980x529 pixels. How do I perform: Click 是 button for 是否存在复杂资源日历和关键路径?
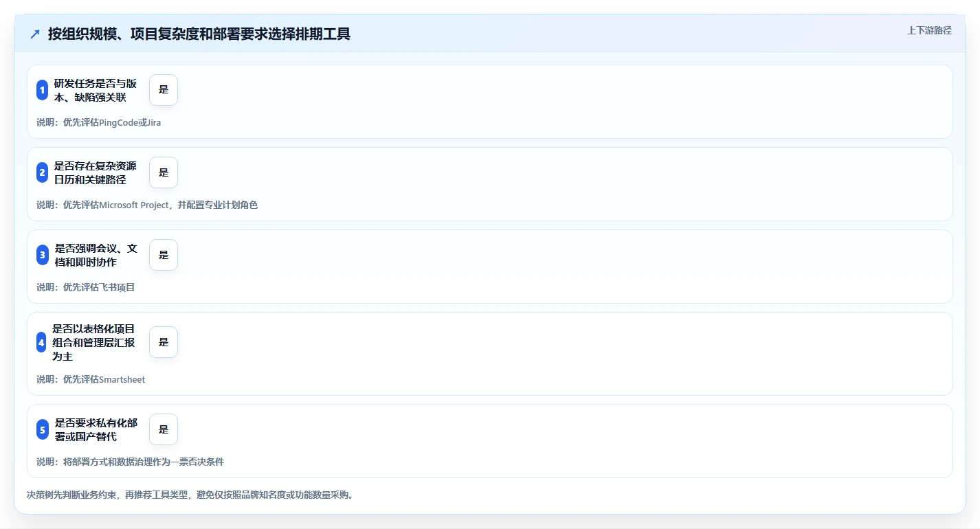[x=164, y=172]
